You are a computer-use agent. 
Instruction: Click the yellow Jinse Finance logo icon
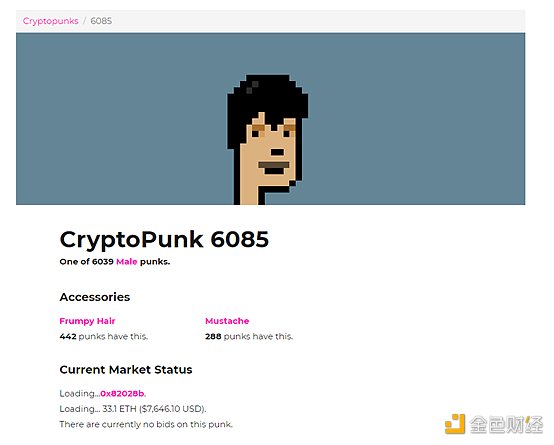(x=455, y=424)
